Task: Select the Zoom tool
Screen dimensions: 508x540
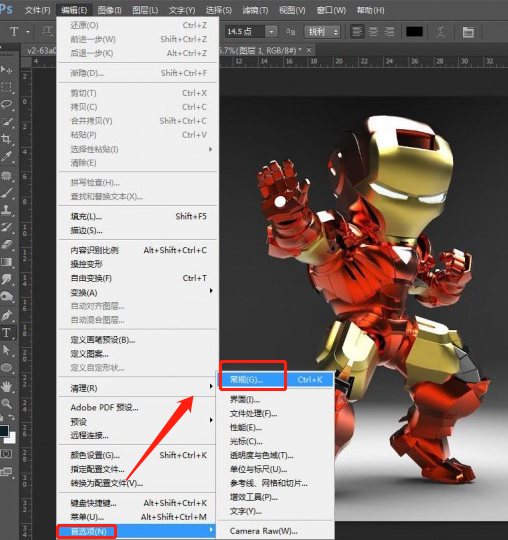Action: (x=6, y=403)
